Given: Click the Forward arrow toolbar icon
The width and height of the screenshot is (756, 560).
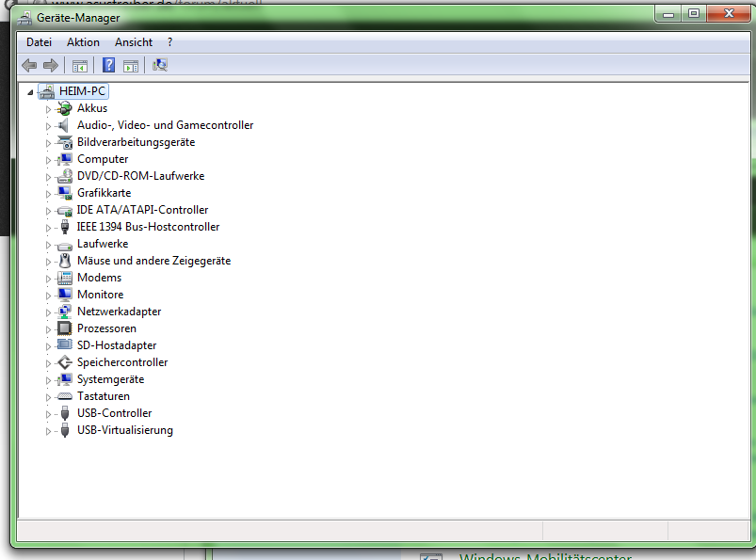Looking at the screenshot, I should point(51,65).
